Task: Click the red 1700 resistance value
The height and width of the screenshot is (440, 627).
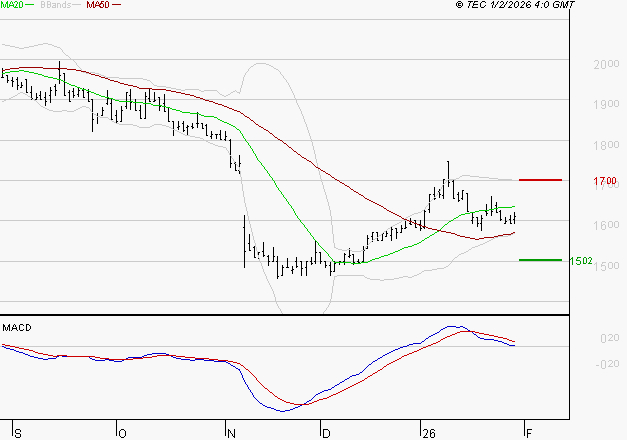Action: 605,181
